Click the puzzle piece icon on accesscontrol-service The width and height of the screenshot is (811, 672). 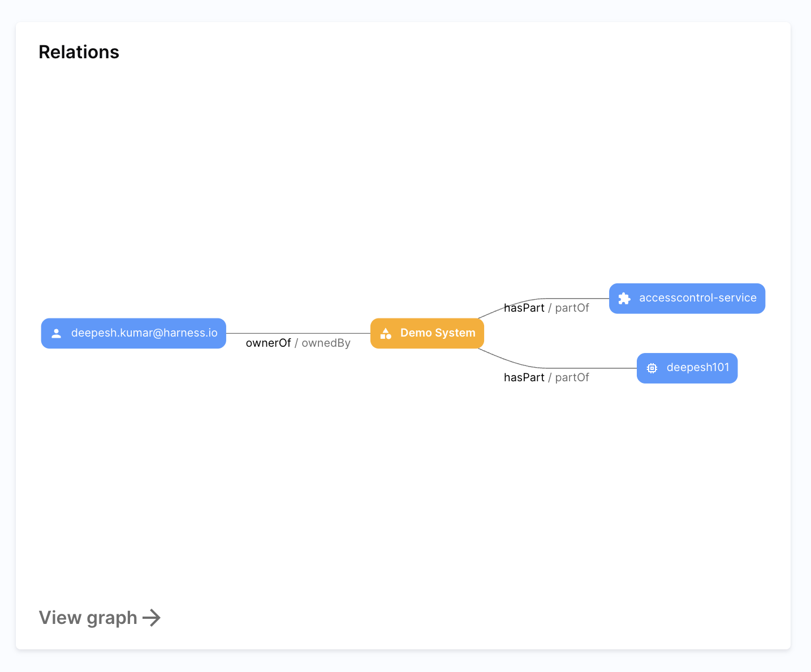pos(624,299)
